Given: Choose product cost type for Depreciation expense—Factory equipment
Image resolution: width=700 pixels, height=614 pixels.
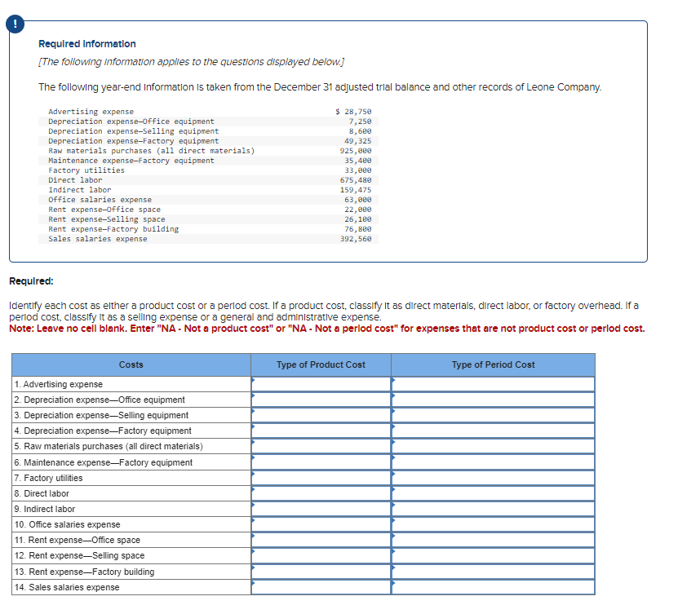Looking at the screenshot, I should click(x=321, y=431).
